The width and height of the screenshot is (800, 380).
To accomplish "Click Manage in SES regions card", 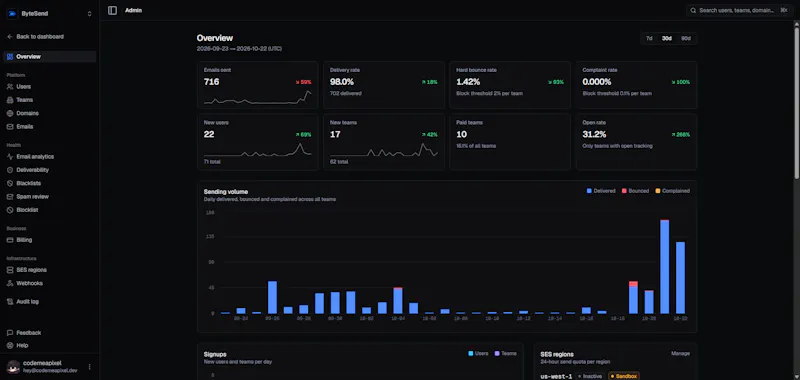I will (x=680, y=353).
